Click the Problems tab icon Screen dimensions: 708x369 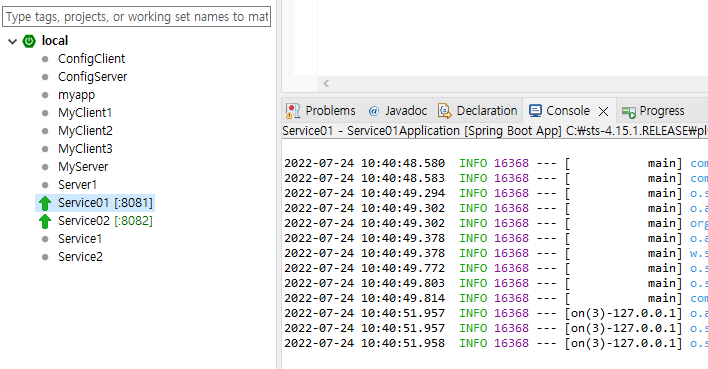(293, 111)
